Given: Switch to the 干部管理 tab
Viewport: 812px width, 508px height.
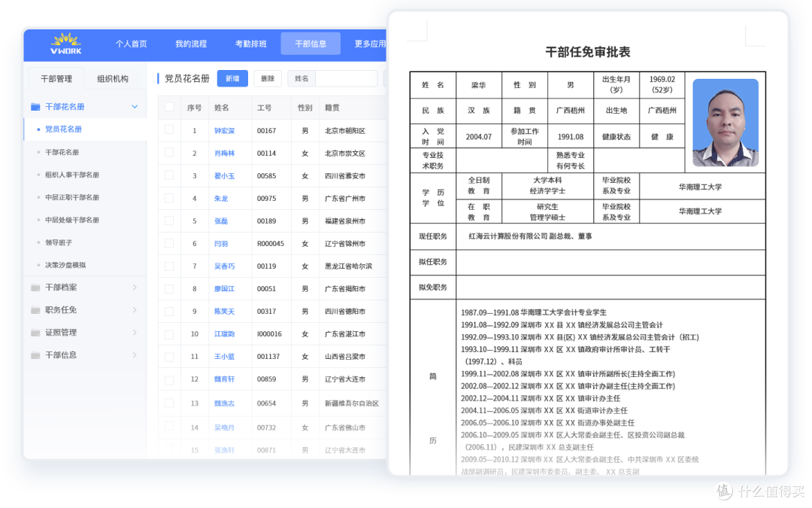Looking at the screenshot, I should [x=56, y=79].
